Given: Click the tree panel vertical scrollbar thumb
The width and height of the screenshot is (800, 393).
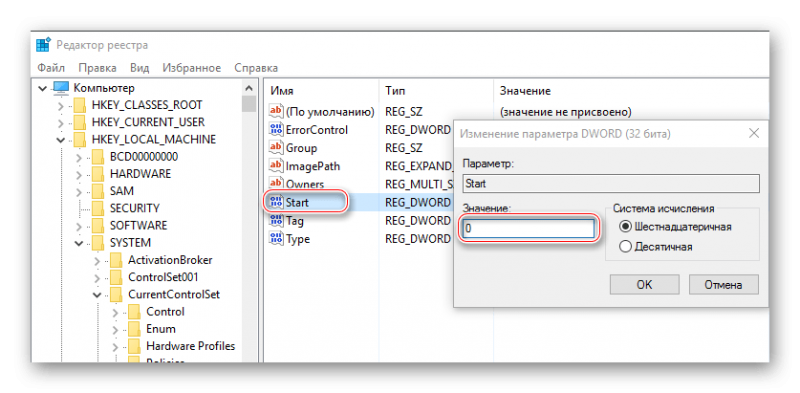Looking at the screenshot, I should pos(249,104).
